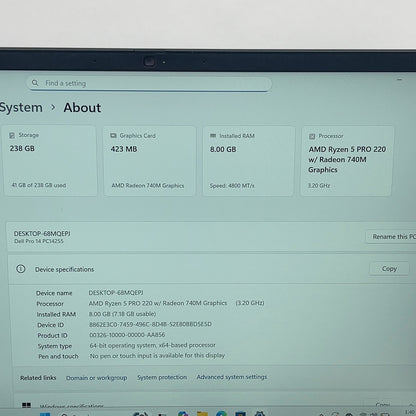Click the Processor CPU icon
416x416 pixels.
(x=312, y=136)
